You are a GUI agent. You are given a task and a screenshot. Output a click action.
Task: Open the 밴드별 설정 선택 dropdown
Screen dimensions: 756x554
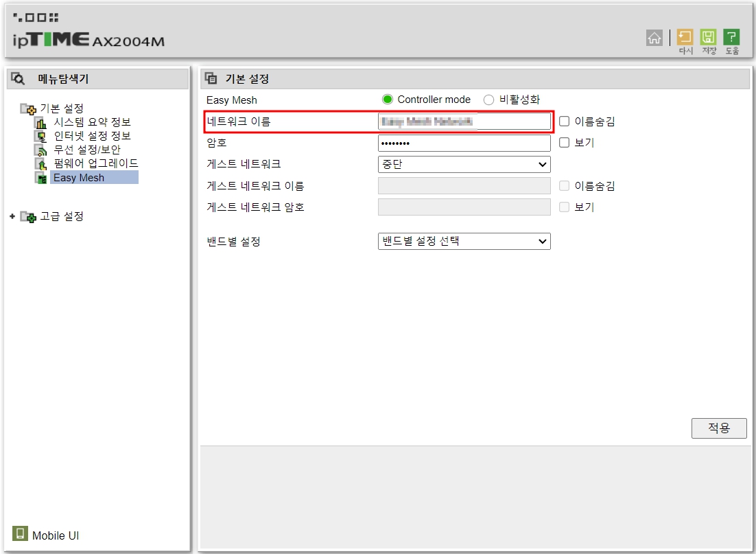coord(464,241)
